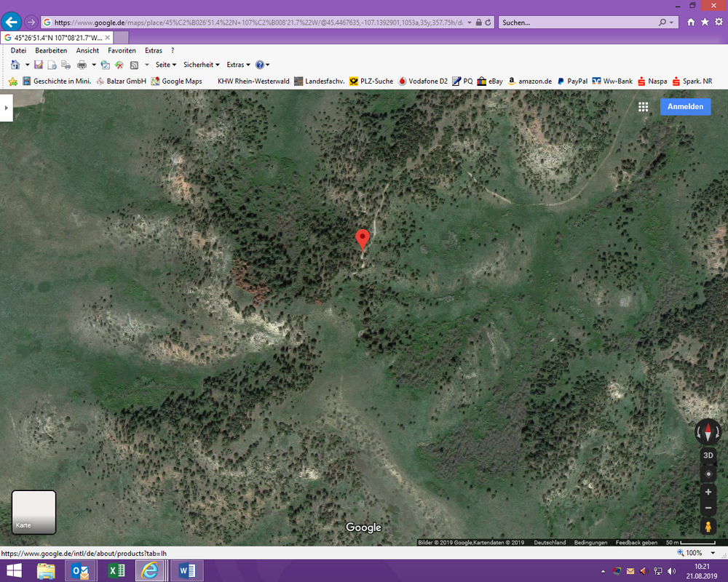Click the compass to reset orientation
Screen dimensions: 728x582
(x=708, y=432)
